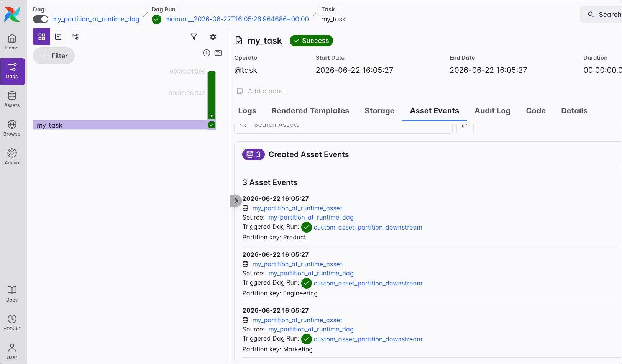Toggle the my_partition_at_runtime_dag pause switch
The width and height of the screenshot is (622, 364).
coord(40,19)
